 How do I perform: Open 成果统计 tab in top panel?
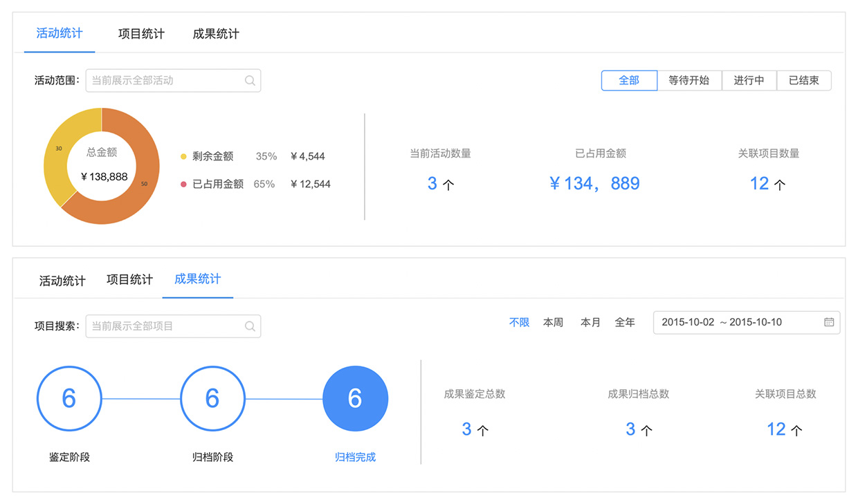pyautogui.click(x=216, y=34)
